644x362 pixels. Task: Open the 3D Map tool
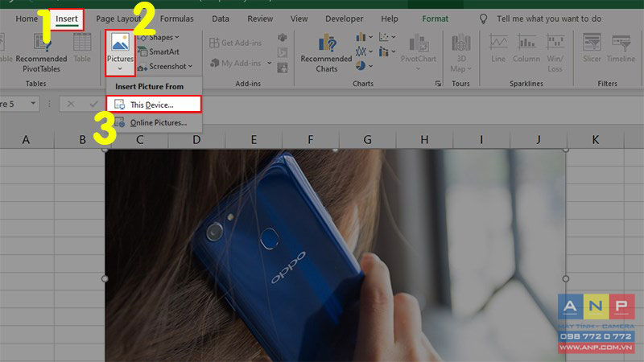460,53
